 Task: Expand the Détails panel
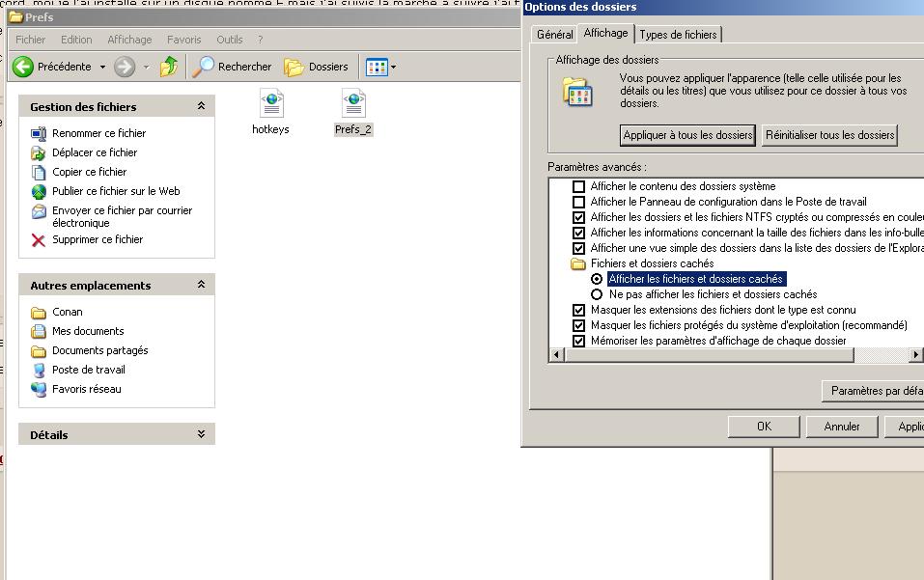point(201,434)
